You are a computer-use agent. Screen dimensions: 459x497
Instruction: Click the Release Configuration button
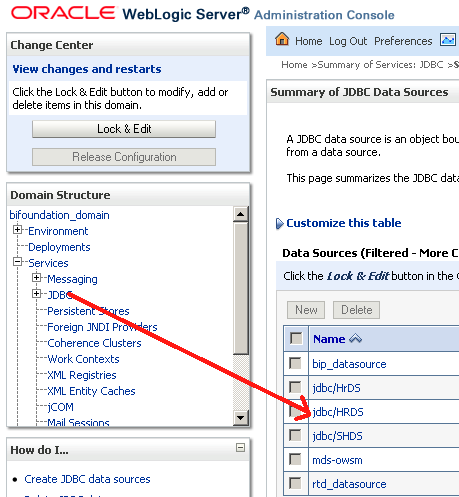pos(124,157)
